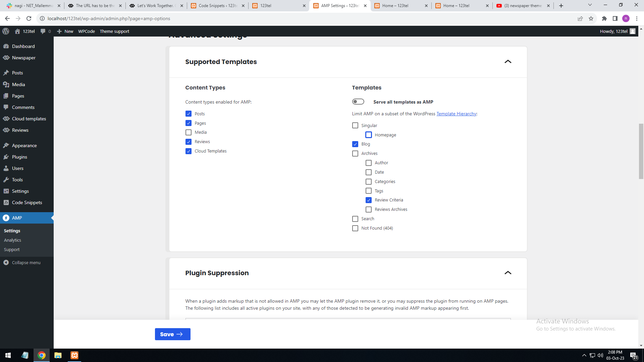
Task: Check the Archives template box
Action: click(355, 154)
